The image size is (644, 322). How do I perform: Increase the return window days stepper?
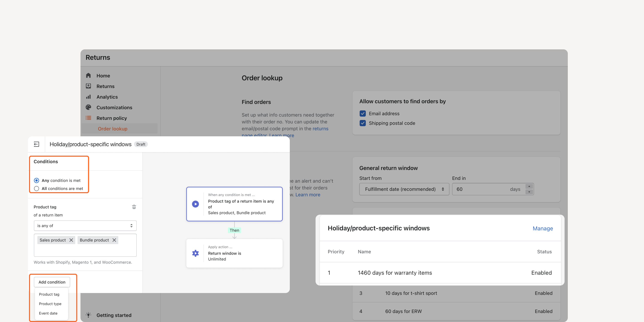pos(529,187)
